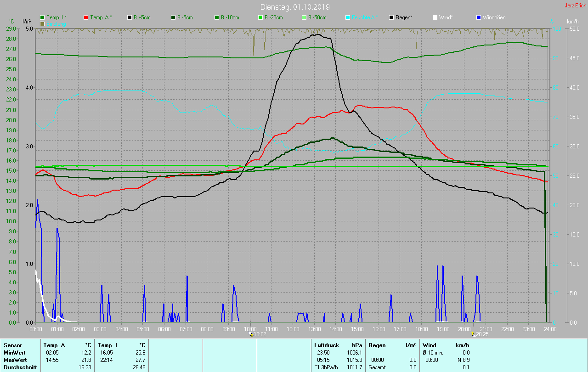The image size is (588, 372).
Task: Click the blue Windböen legend square
Action: 479,17
